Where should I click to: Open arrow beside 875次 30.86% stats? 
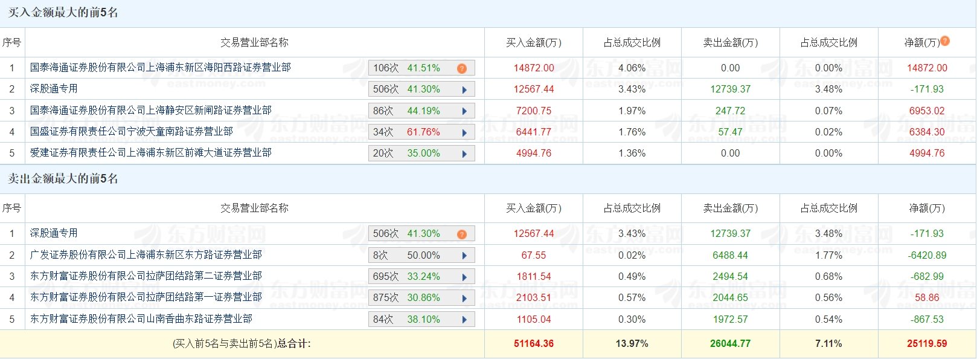(464, 298)
